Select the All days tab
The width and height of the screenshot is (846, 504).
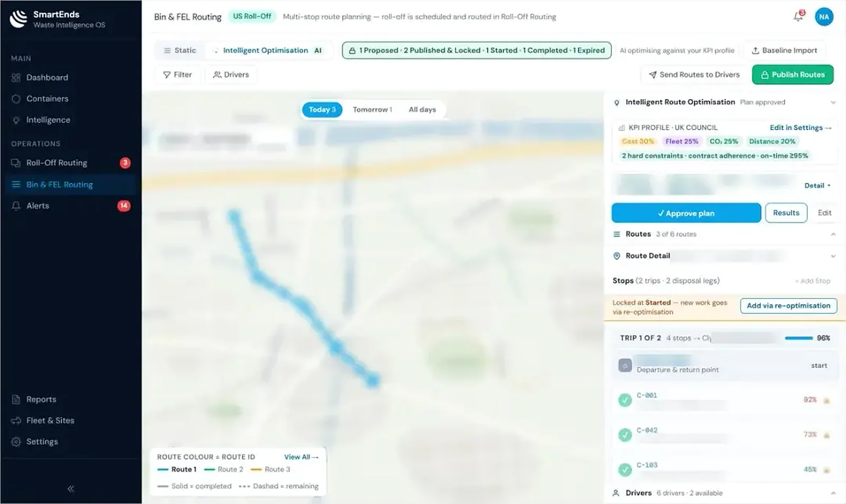click(422, 109)
